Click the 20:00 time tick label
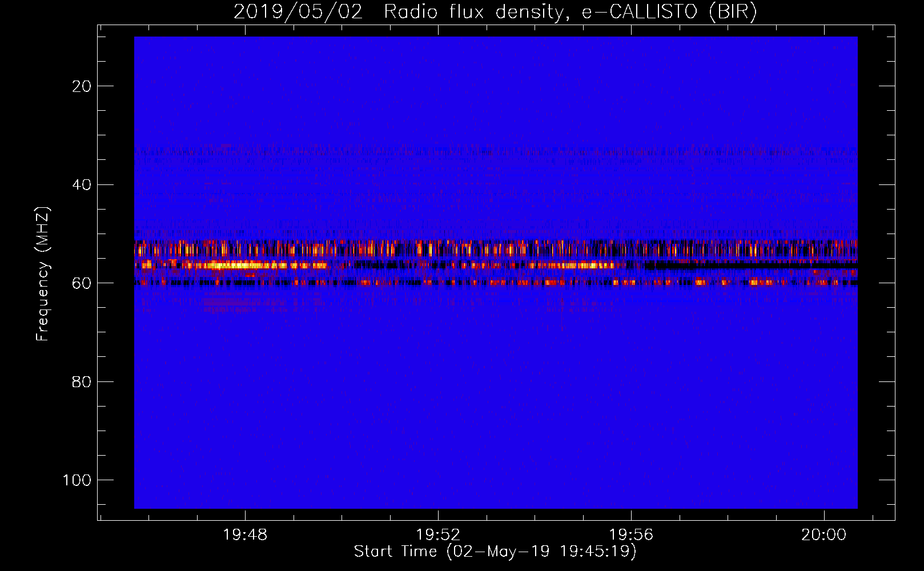 (x=823, y=535)
